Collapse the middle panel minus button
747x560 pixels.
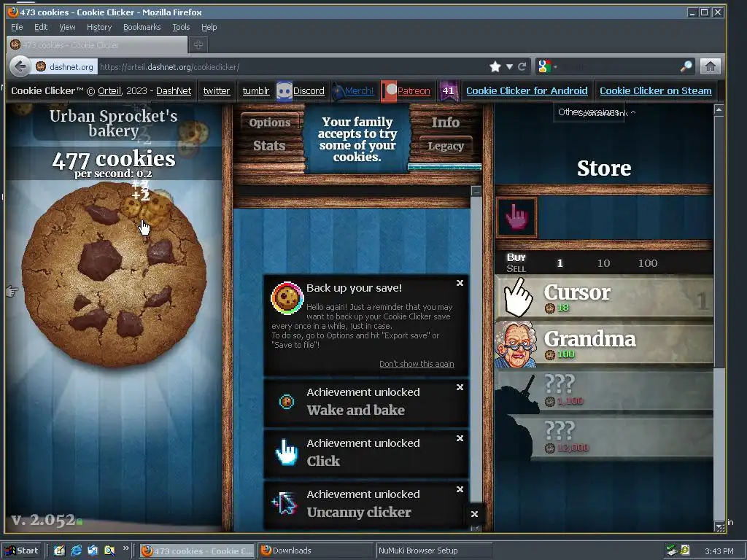pos(476,191)
